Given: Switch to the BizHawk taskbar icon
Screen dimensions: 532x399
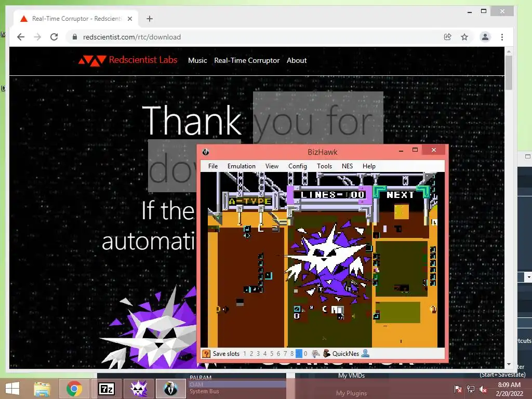Looking at the screenshot, I should [x=170, y=389].
